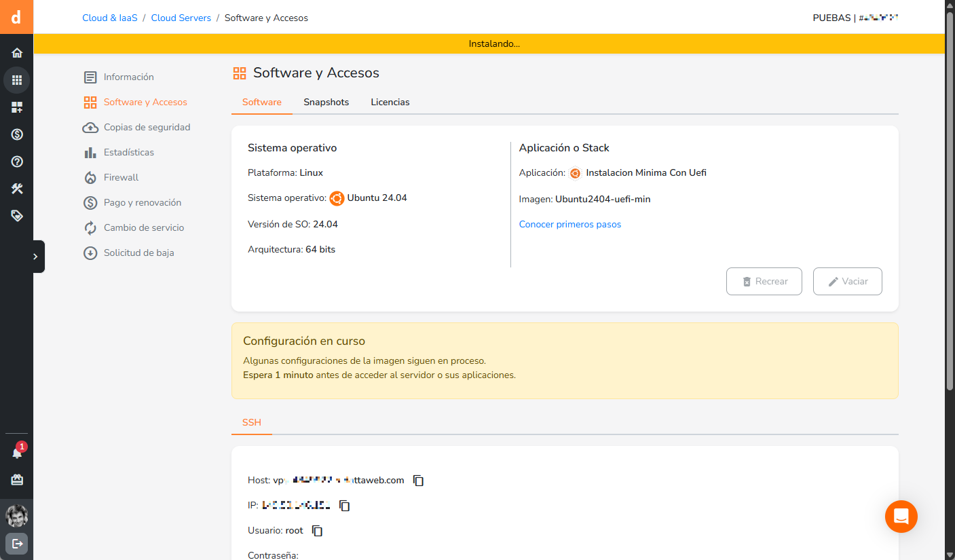
Task: Click Ubuntu2404-uefi-min image name
Action: pos(603,200)
